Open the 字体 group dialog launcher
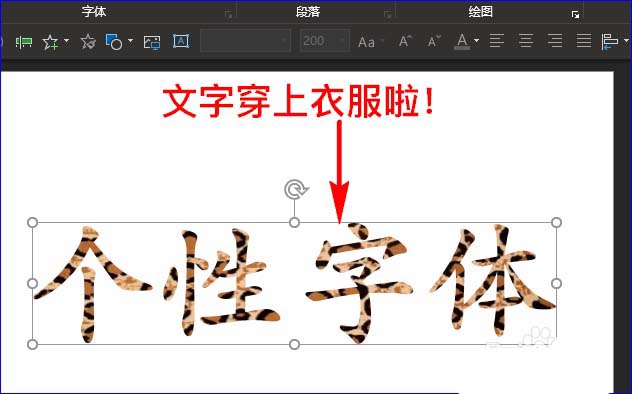 click(x=229, y=15)
